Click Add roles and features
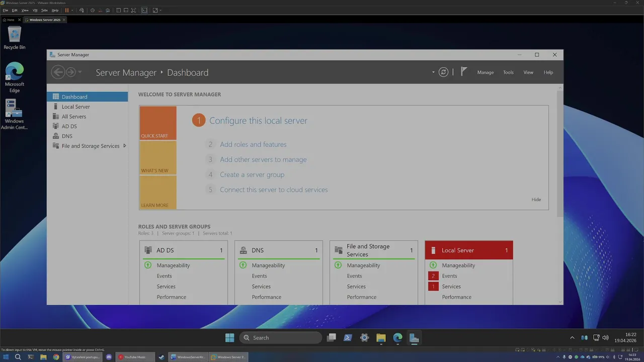The image size is (644, 362). tap(253, 144)
